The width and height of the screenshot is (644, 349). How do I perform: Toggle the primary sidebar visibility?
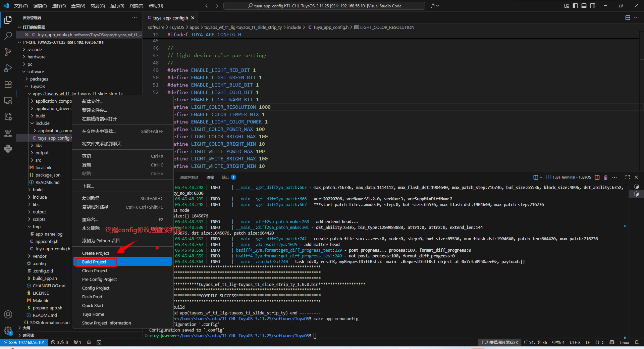(x=575, y=6)
